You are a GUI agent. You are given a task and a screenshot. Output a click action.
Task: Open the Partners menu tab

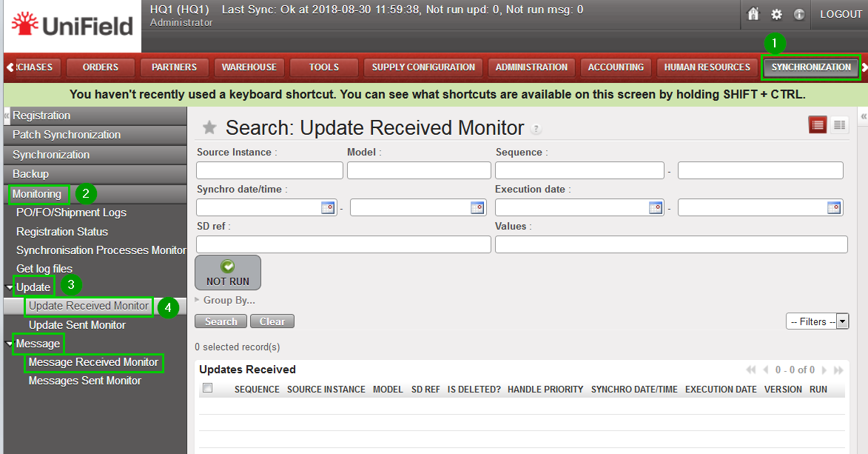pyautogui.click(x=175, y=67)
